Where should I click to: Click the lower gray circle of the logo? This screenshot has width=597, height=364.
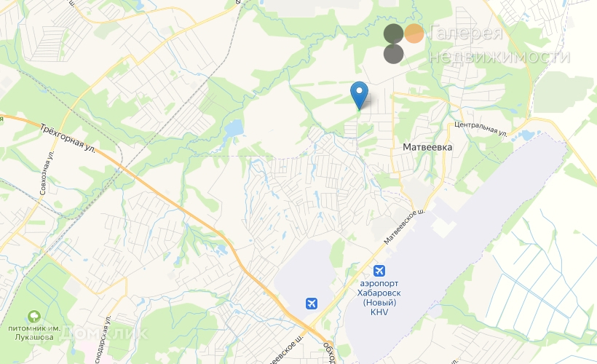pos(393,54)
